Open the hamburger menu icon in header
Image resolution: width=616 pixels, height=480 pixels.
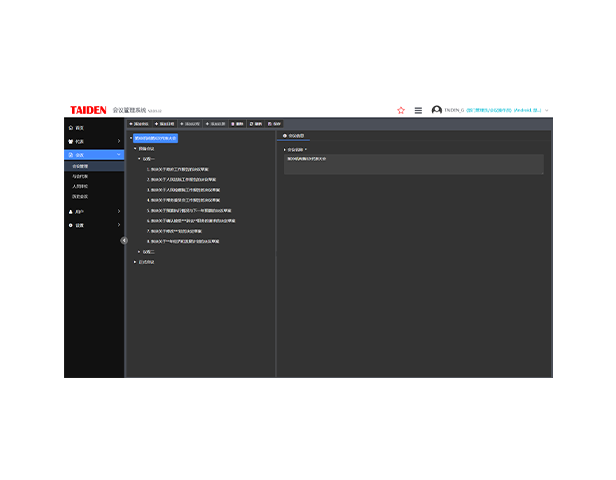click(x=418, y=110)
